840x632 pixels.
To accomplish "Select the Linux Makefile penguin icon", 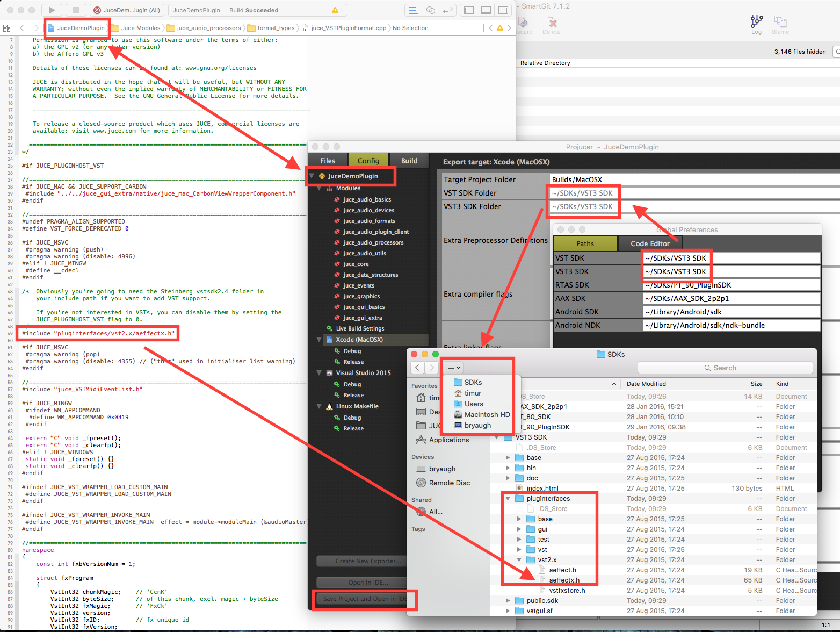I will coord(329,406).
